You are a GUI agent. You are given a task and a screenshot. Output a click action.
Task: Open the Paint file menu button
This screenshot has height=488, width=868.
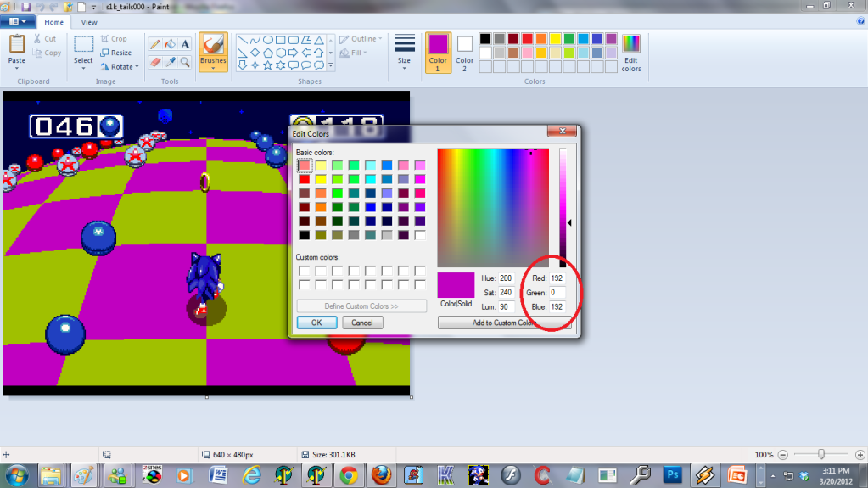tap(18, 21)
